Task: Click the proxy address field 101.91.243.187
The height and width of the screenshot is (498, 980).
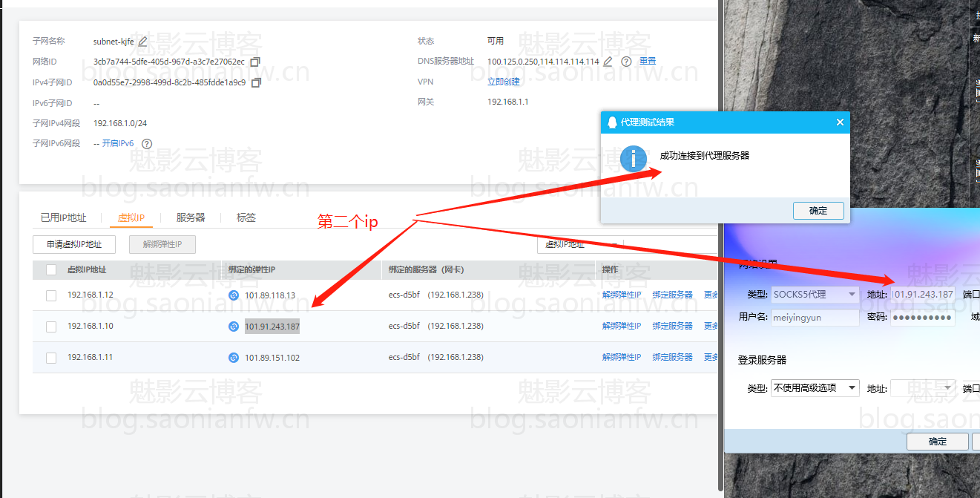Action: click(923, 295)
